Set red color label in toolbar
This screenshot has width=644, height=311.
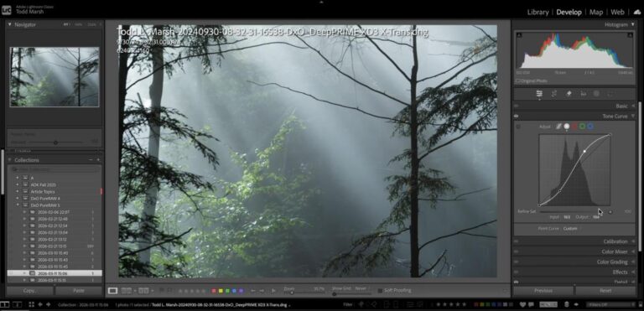[x=214, y=291]
